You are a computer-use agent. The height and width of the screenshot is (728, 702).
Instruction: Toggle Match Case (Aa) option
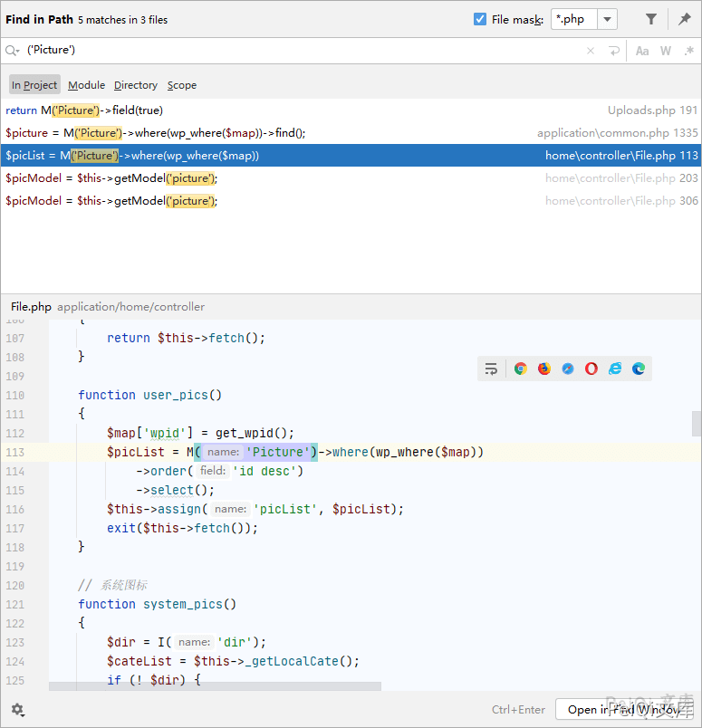[642, 51]
